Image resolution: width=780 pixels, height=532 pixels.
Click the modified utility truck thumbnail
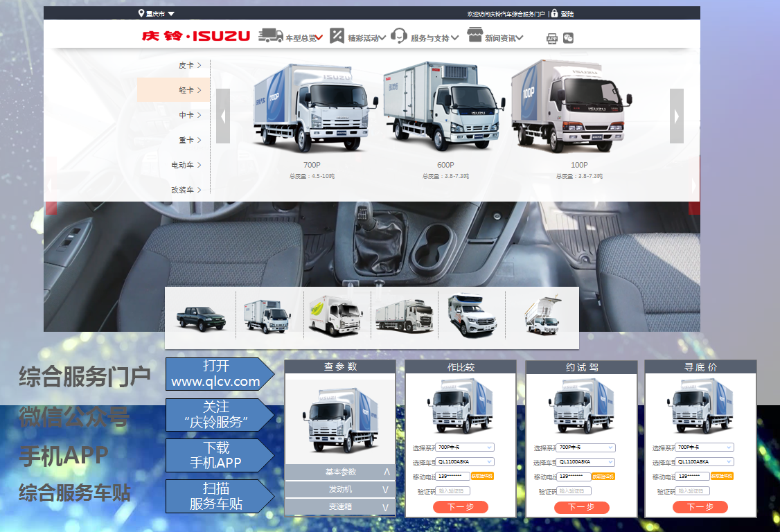(542, 315)
